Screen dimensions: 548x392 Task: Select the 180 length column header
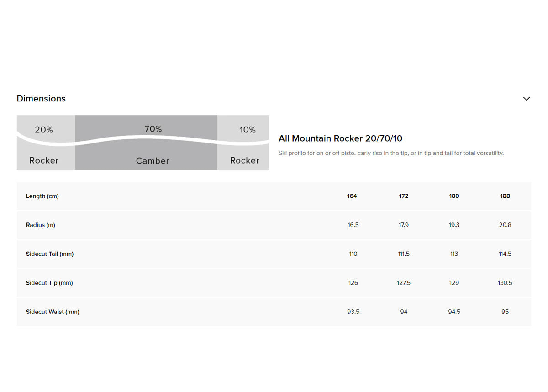click(454, 196)
